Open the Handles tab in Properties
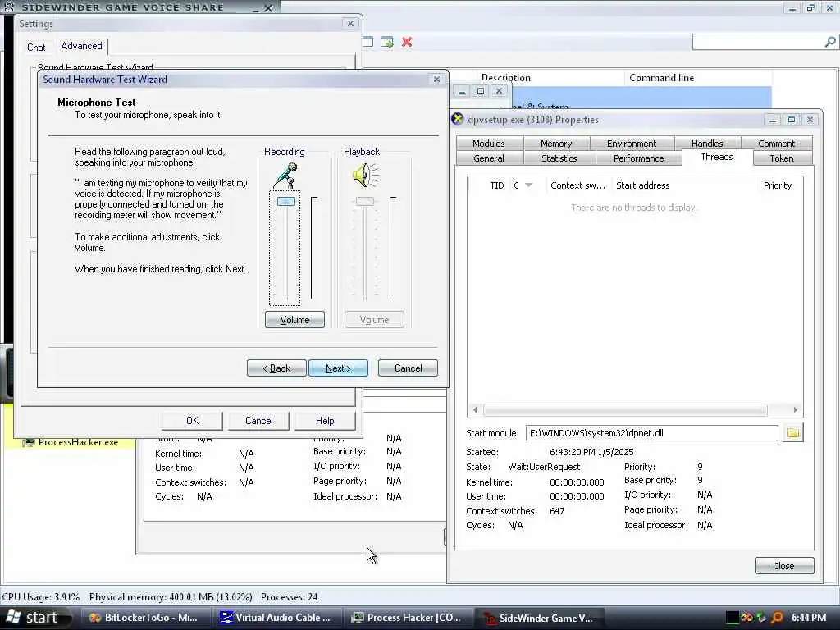 707,144
